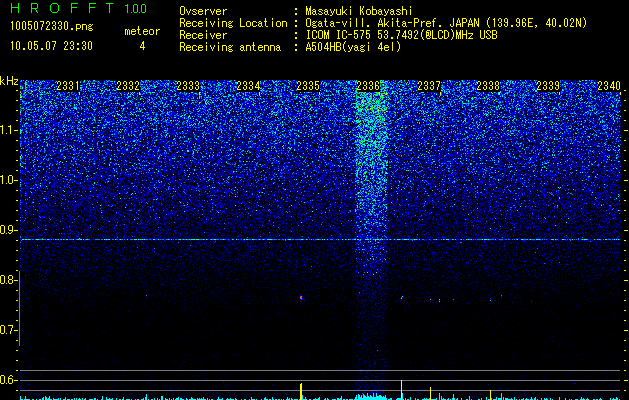Image resolution: width=629 pixels, height=400 pixels.
Task: Click the HROFFT 1.0.0 title text
Action: (x=78, y=8)
